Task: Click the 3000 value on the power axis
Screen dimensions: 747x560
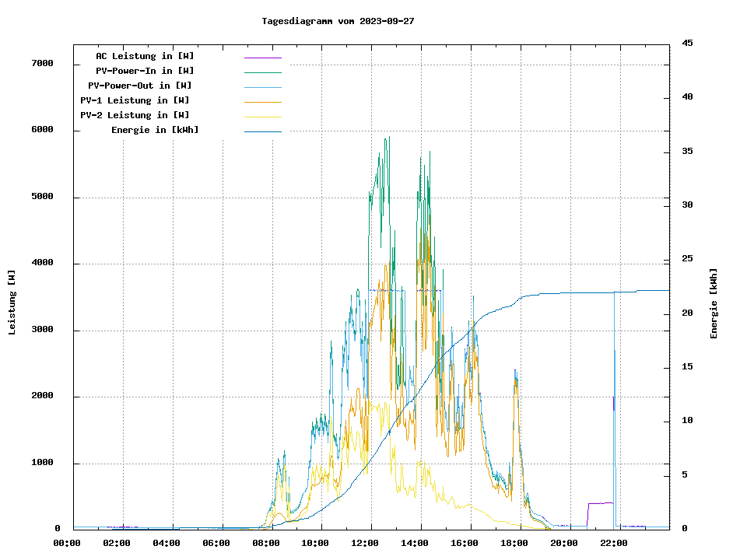Action: [x=41, y=330]
